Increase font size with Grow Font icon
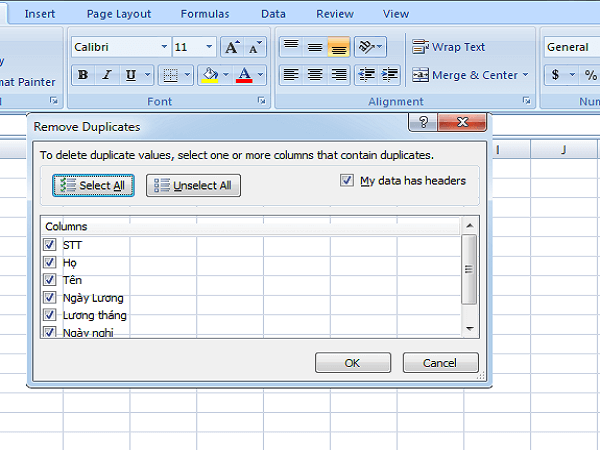The height and width of the screenshot is (450, 600). click(232, 47)
